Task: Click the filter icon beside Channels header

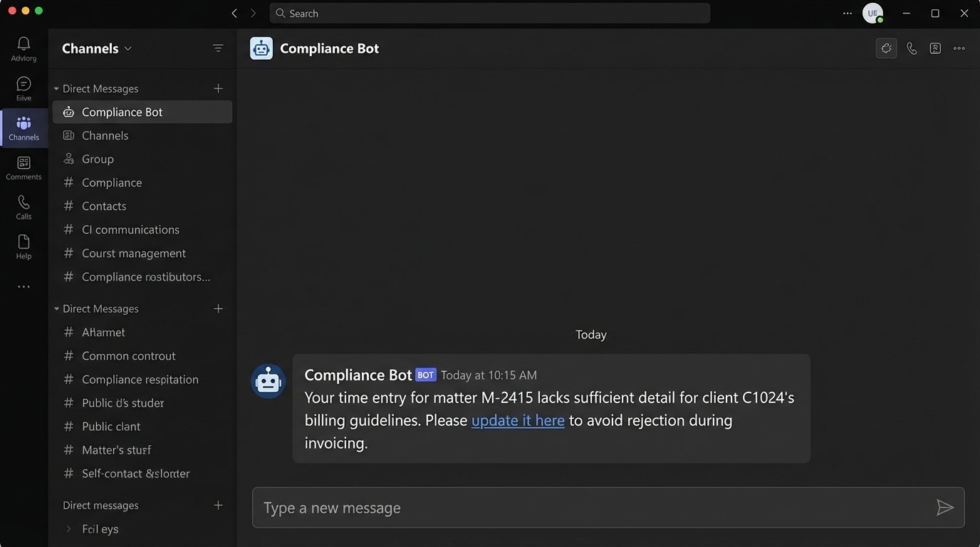Action: click(x=218, y=48)
